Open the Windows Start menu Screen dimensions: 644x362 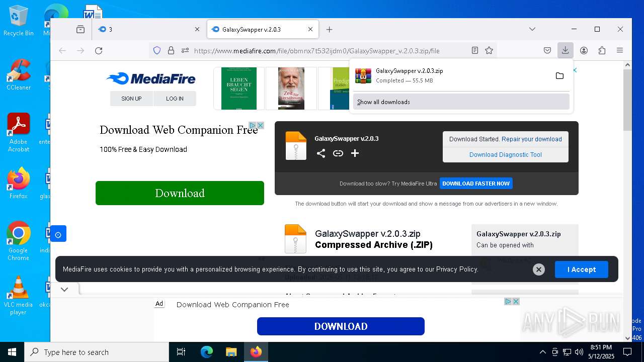click(12, 352)
